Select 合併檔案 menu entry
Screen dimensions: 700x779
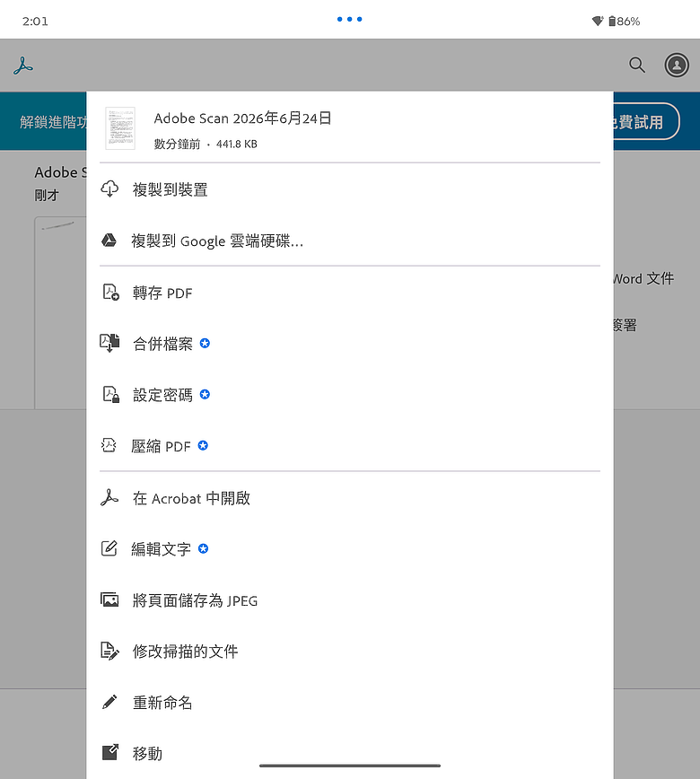pyautogui.click(x=350, y=344)
